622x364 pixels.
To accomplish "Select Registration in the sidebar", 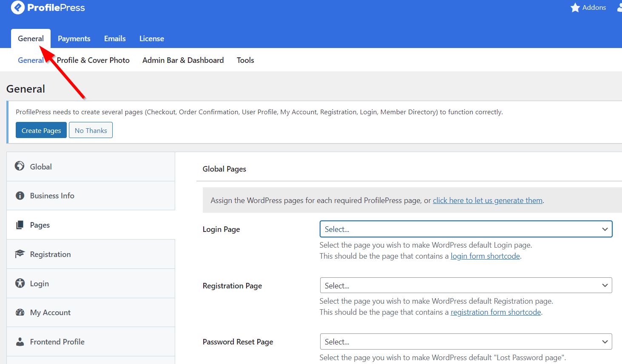I will (x=91, y=254).
